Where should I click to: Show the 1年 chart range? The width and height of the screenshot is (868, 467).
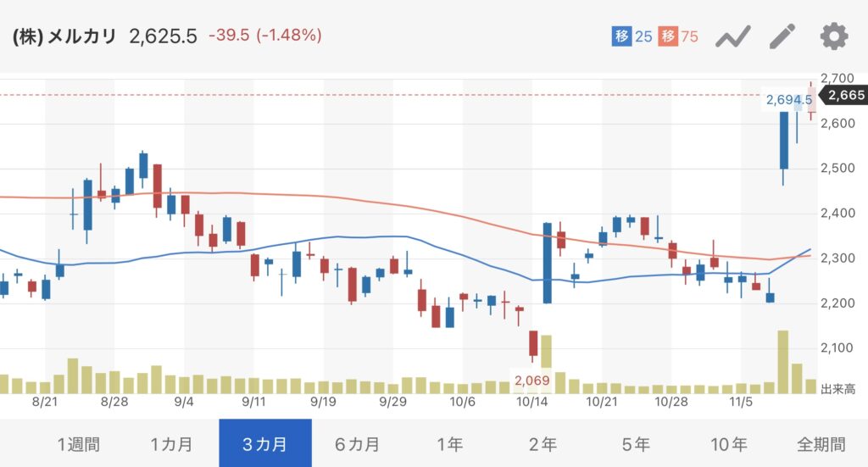click(x=449, y=443)
